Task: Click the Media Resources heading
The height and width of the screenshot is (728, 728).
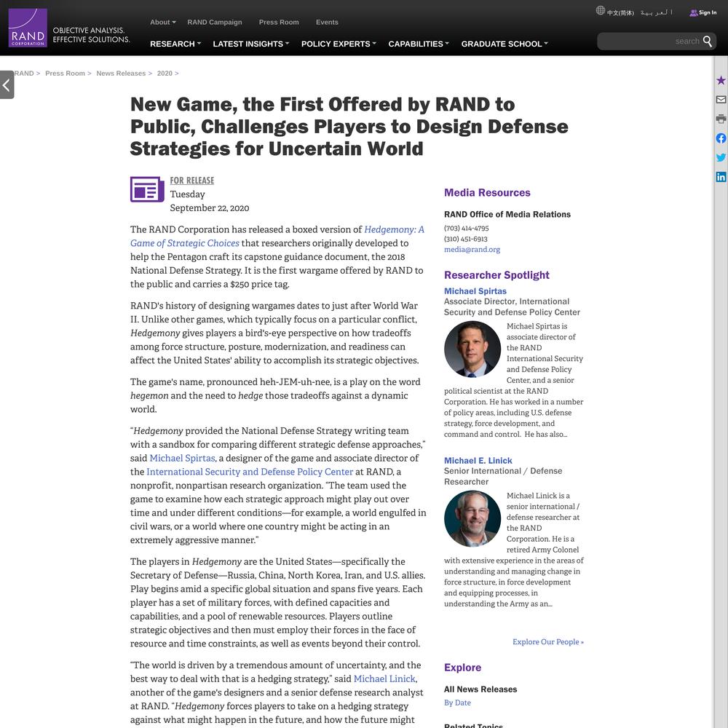Action: click(487, 193)
